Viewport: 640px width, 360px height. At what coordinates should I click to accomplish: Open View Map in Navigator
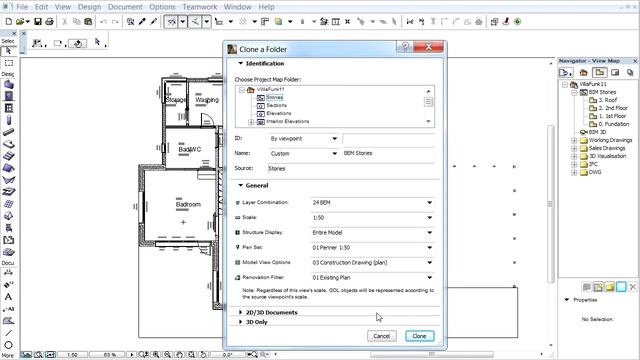599,73
